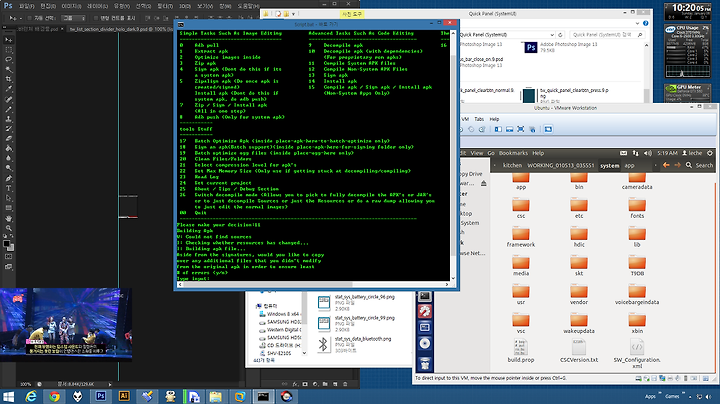Change Photoshop screen mode icon

(9, 267)
